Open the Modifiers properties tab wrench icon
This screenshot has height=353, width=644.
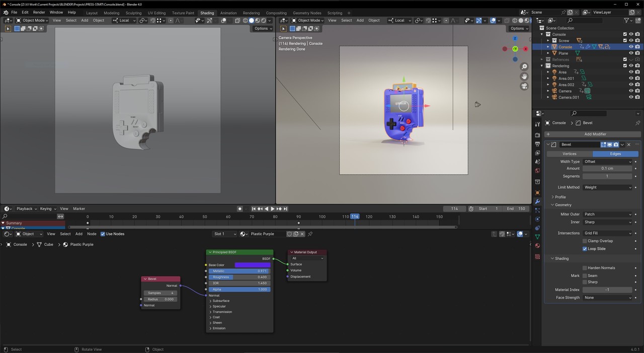click(x=537, y=201)
